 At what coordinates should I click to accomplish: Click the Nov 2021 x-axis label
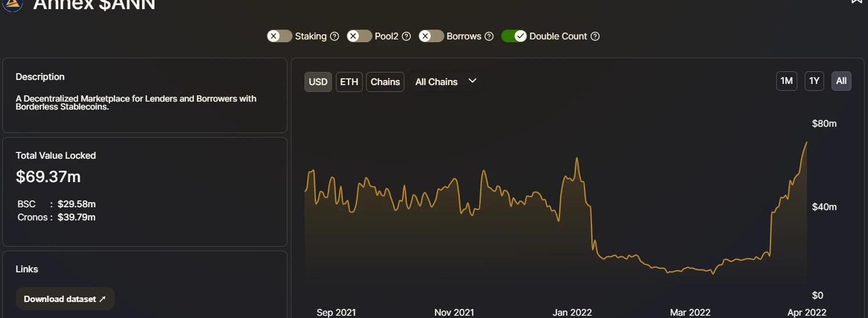(454, 312)
